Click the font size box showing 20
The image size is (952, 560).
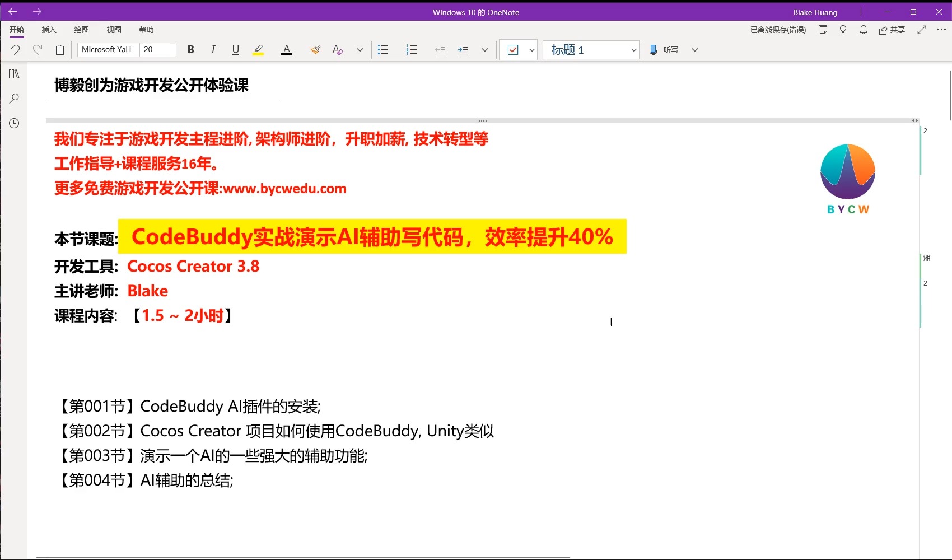click(158, 50)
